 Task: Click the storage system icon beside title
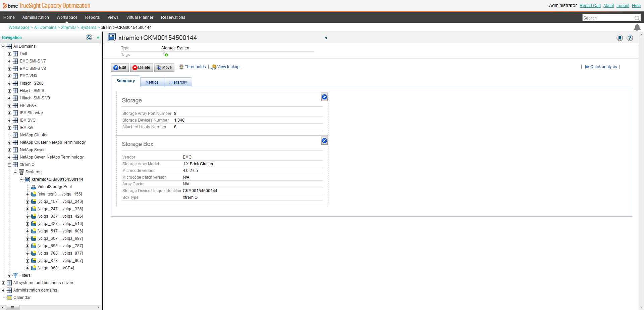(x=112, y=37)
